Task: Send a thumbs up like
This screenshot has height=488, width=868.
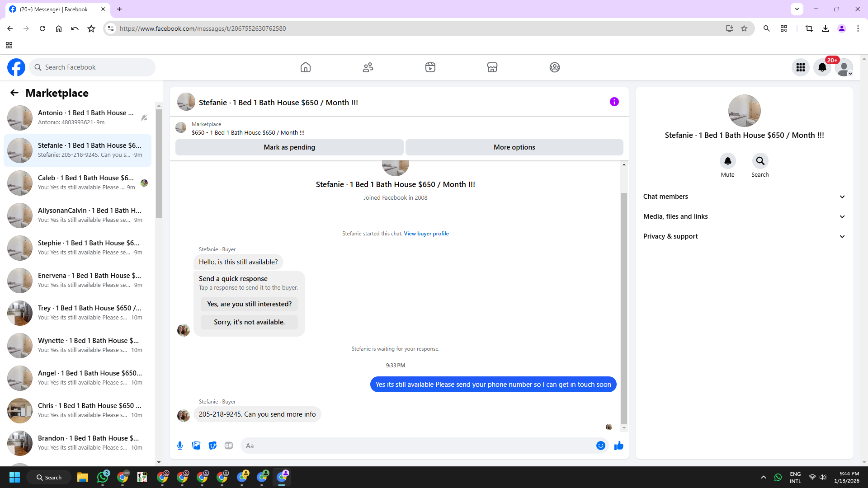Action: 618,446
